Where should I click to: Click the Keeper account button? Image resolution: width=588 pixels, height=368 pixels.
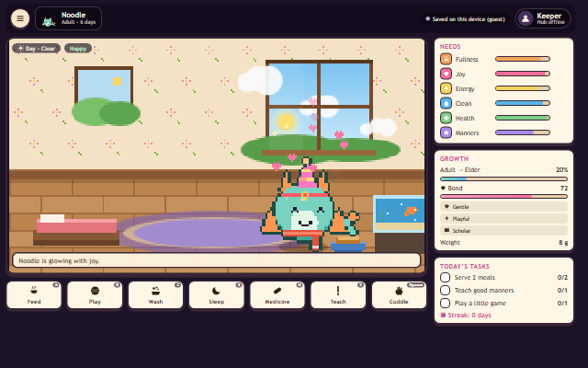point(543,18)
